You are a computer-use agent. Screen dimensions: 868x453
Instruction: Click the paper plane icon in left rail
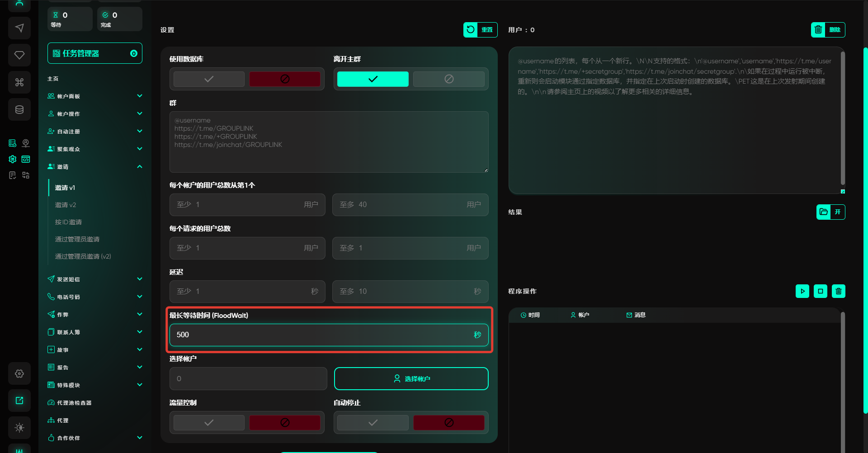(x=19, y=28)
